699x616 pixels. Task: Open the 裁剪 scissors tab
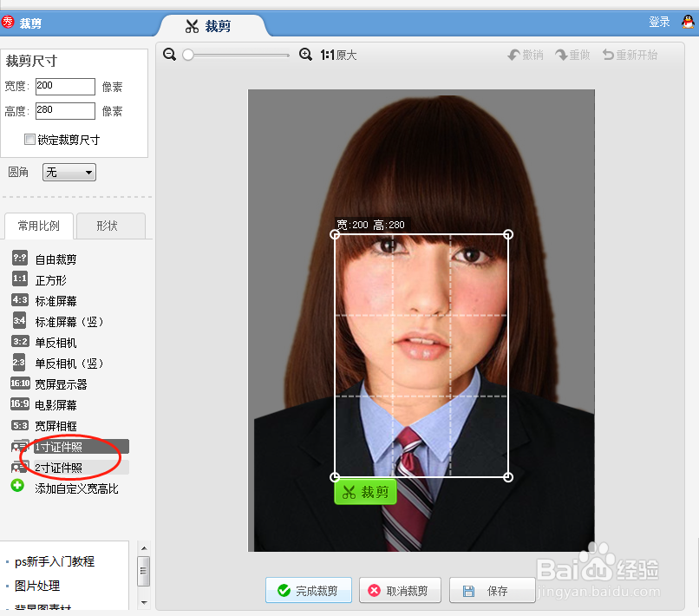pyautogui.click(x=209, y=26)
